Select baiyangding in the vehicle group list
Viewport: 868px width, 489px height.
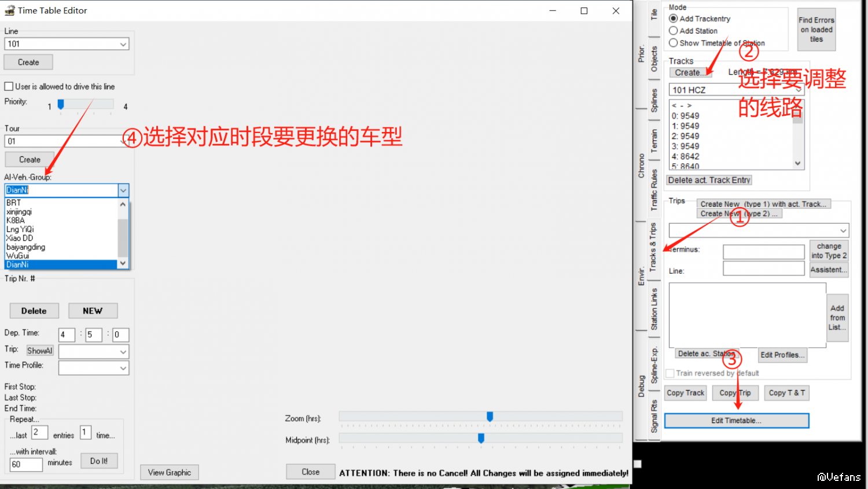(26, 247)
